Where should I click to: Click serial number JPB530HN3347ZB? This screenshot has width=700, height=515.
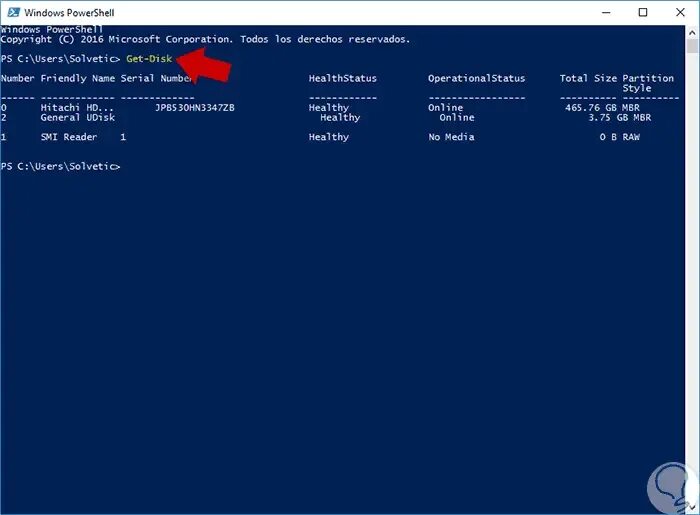click(195, 108)
